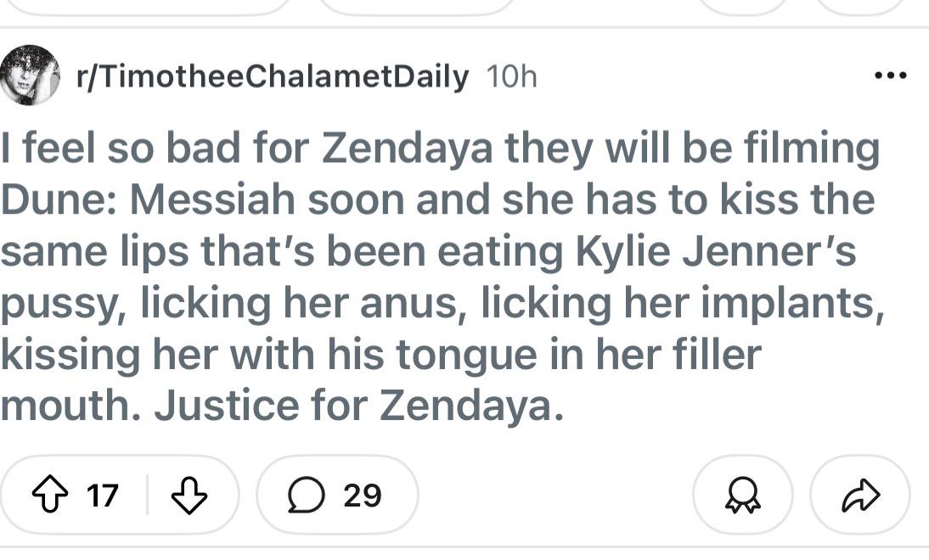Open the three-dot post options menu

click(x=890, y=76)
